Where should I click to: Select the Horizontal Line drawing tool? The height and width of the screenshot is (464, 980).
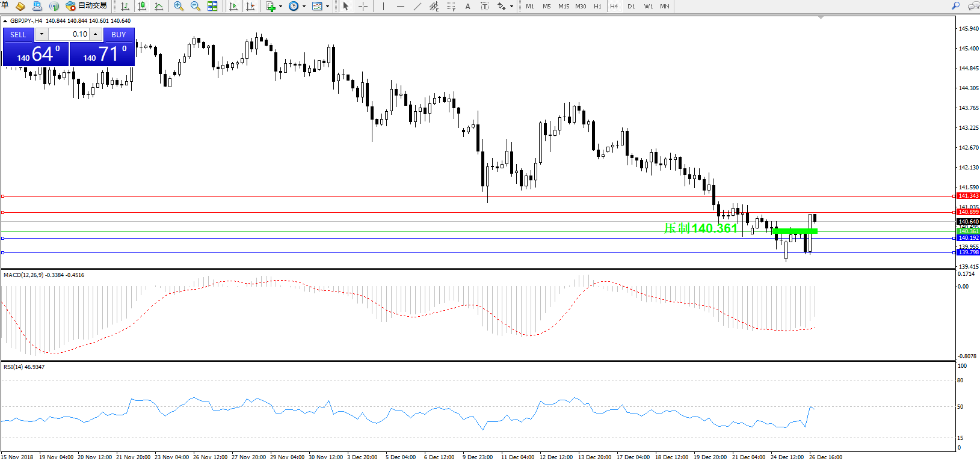point(401,6)
